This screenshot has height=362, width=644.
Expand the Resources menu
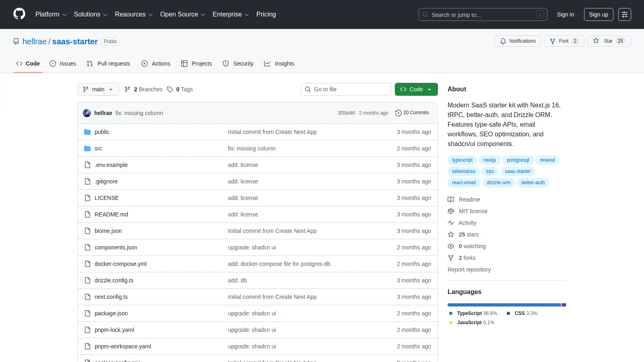[134, 14]
